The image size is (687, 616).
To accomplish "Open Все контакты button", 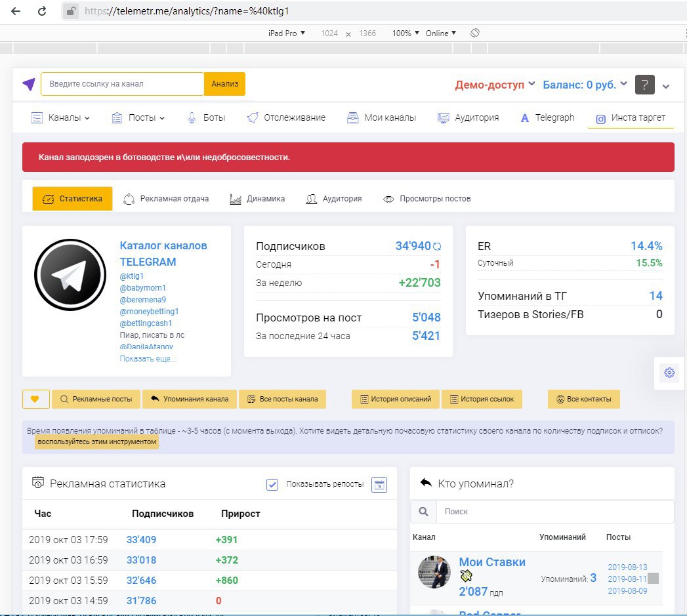I will (x=584, y=399).
